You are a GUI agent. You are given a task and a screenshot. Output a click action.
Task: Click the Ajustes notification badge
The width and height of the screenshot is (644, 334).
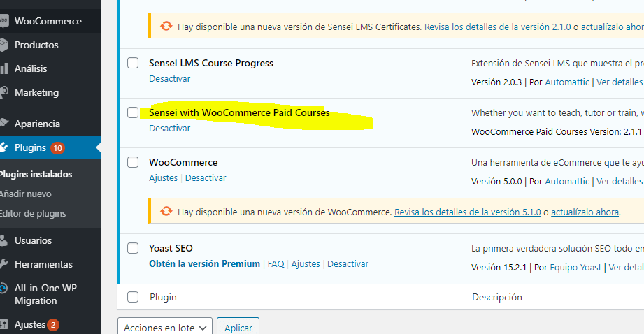tap(52, 325)
